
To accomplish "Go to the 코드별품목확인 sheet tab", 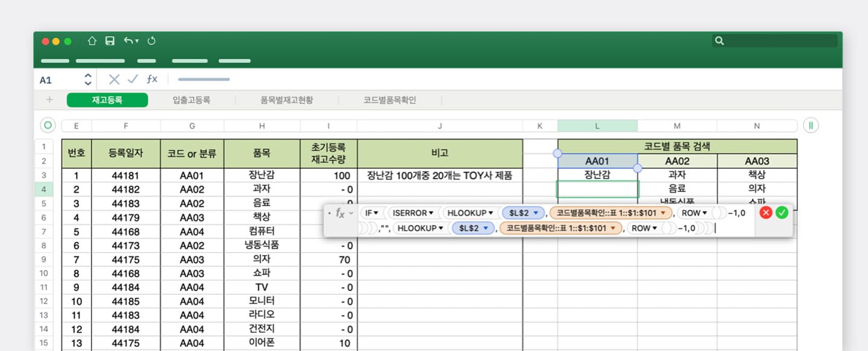I will tap(389, 100).
